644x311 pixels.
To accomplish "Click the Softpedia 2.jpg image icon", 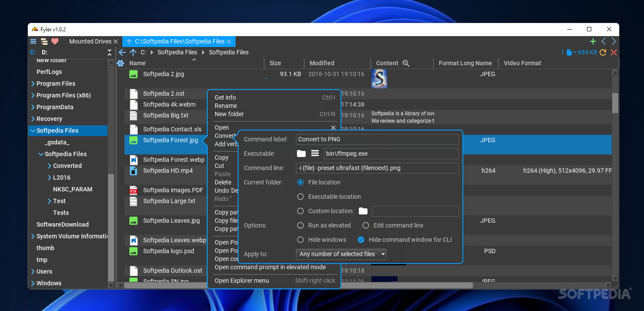I will pyautogui.click(x=134, y=74).
